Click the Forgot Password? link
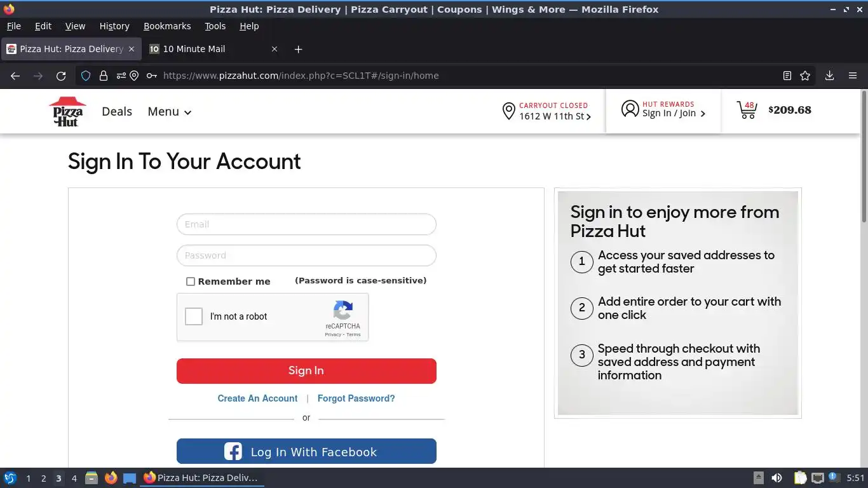Image resolution: width=868 pixels, height=488 pixels. click(x=356, y=398)
